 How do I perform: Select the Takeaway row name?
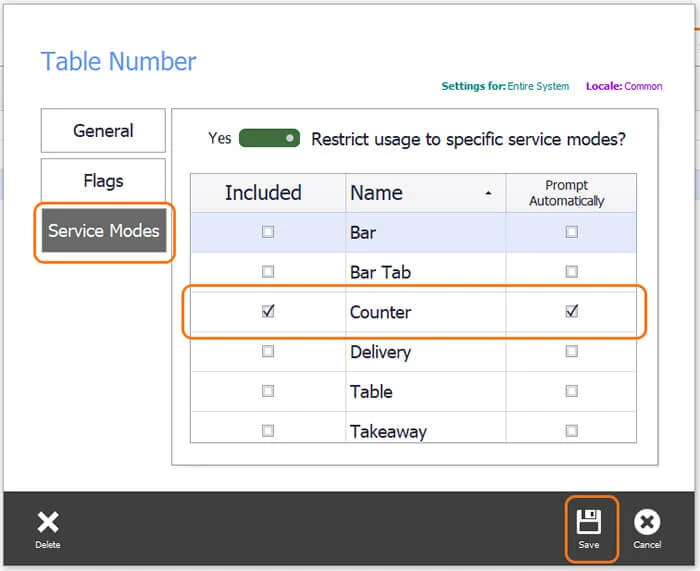pyautogui.click(x=388, y=432)
